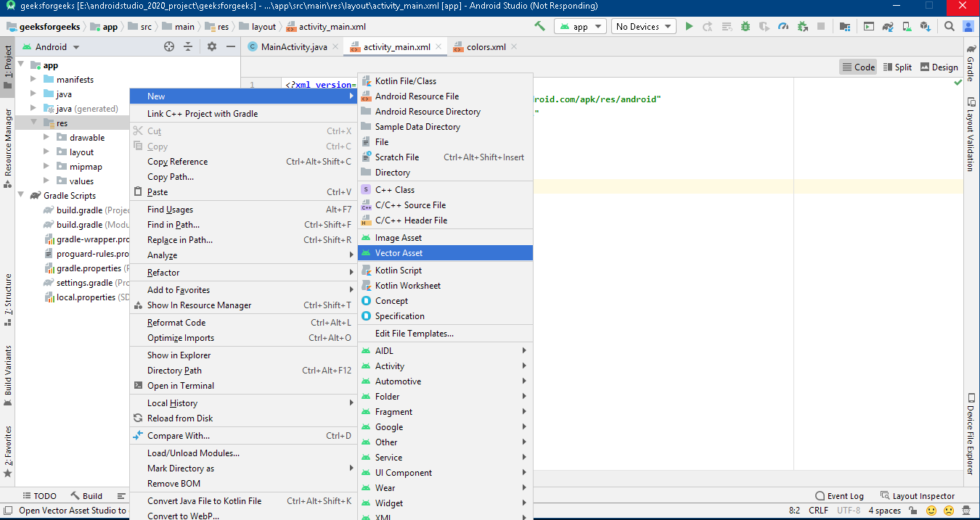The image size is (980, 520).
Task: Open Layout Validation sidebar tab
Action: click(x=971, y=135)
